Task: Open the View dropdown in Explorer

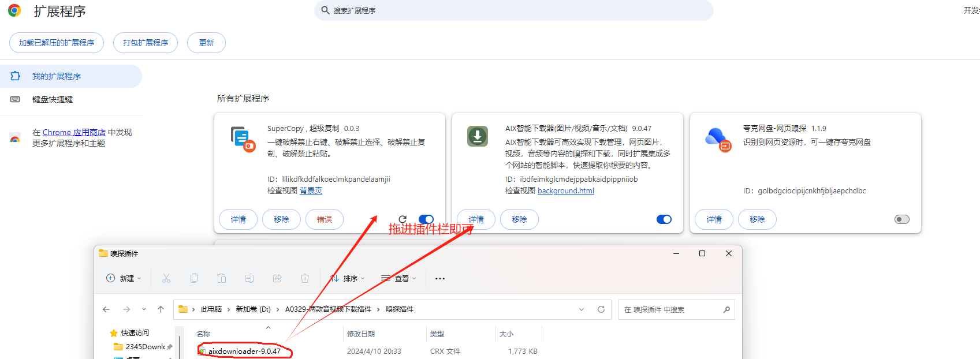Action: [x=398, y=278]
